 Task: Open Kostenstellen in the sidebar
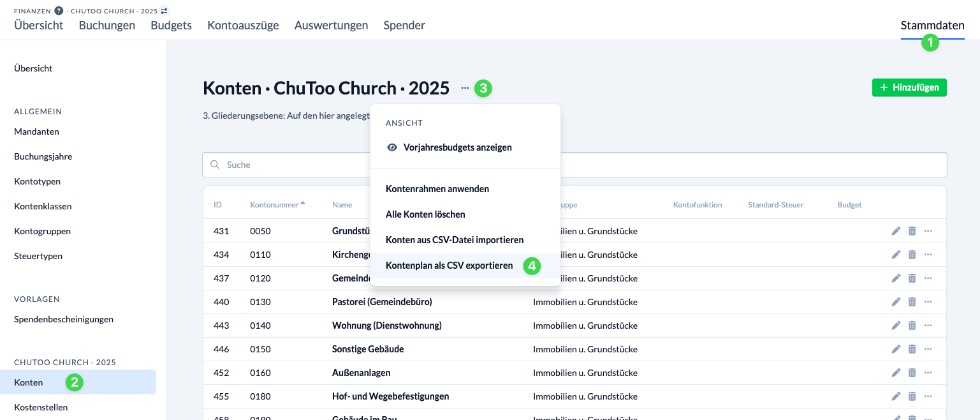pos(41,407)
